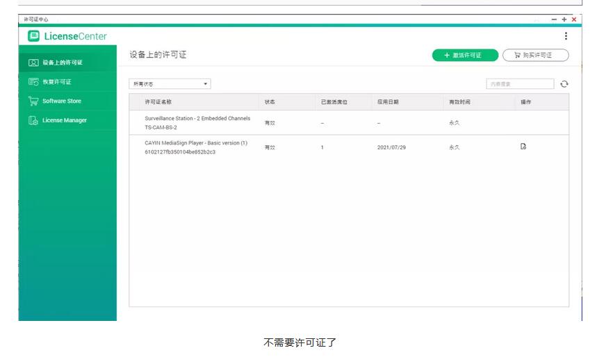Click activated seats value 1 in CAYIN row

[322, 147]
